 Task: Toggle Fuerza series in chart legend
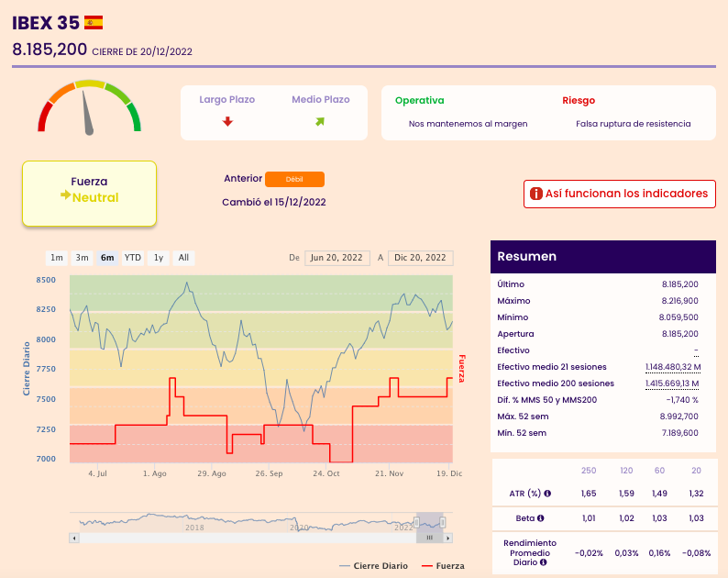[x=443, y=566]
